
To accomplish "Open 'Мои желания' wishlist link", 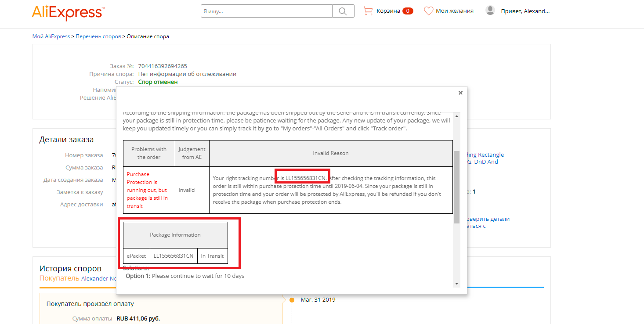I will pos(455,11).
